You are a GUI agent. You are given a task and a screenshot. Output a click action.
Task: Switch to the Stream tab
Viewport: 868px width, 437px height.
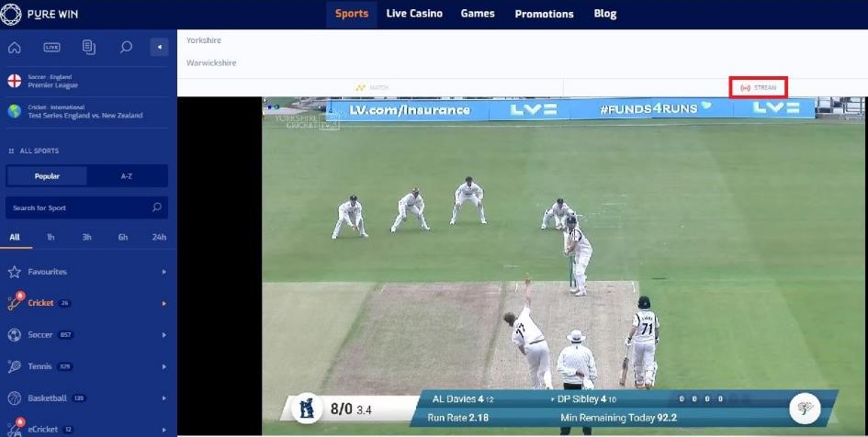click(759, 88)
